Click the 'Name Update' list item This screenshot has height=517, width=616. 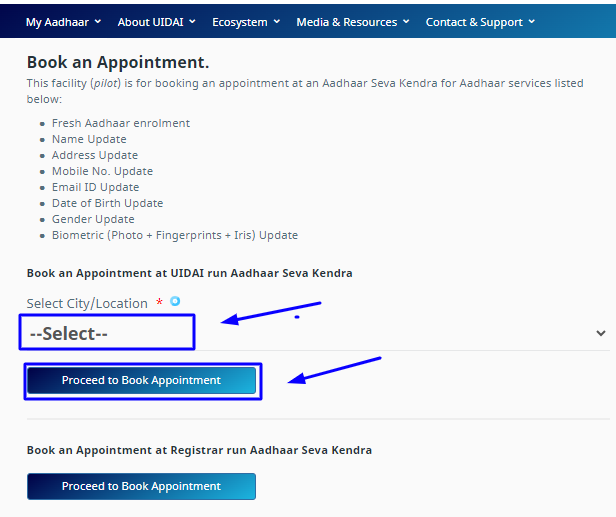[89, 139]
